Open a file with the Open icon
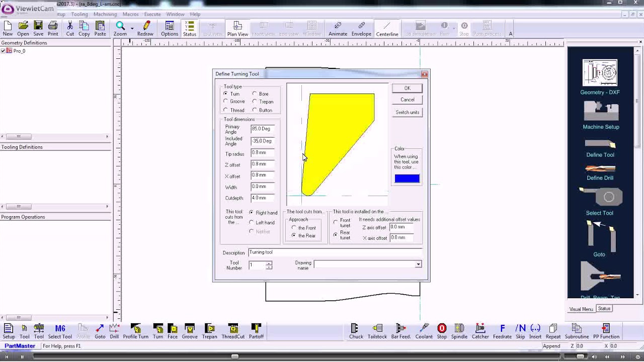The height and width of the screenshot is (362, 644). click(x=23, y=29)
